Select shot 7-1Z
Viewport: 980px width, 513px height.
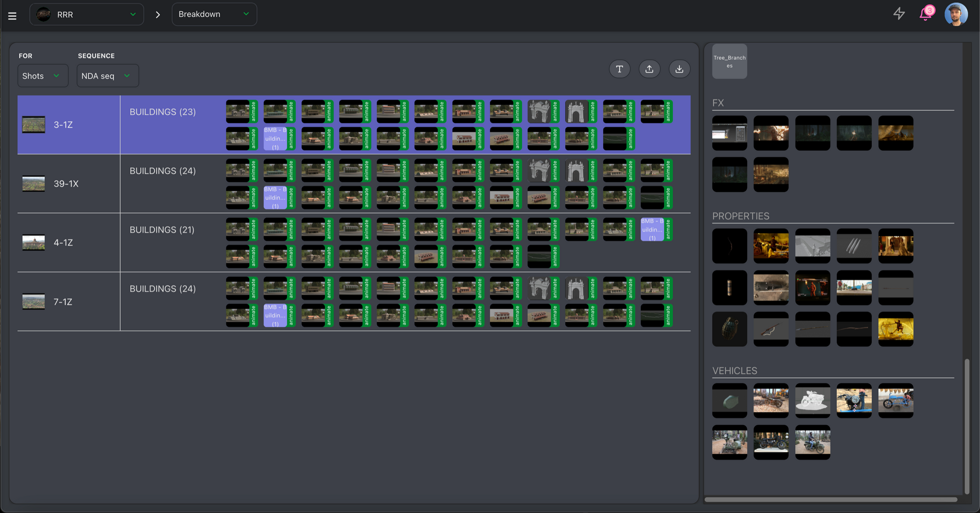point(63,302)
